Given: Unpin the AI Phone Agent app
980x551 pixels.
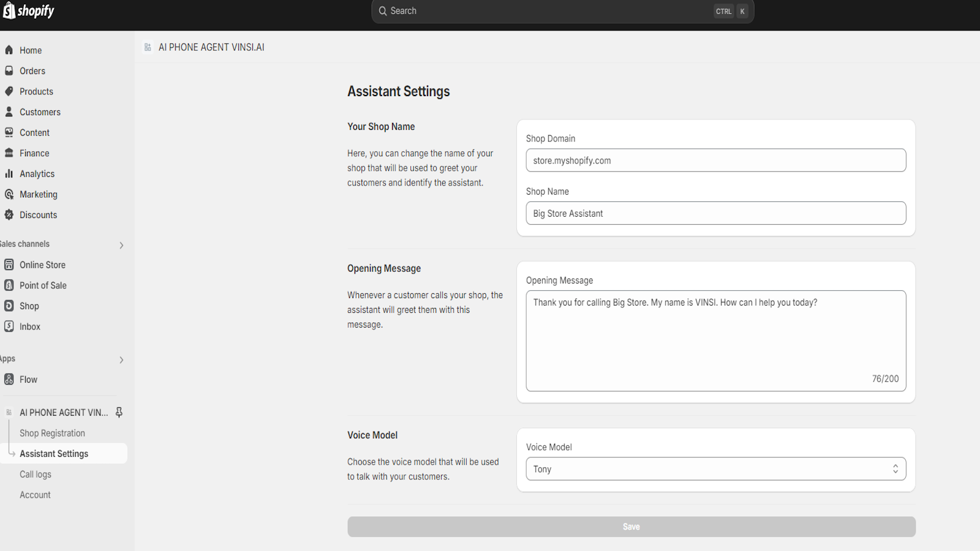Looking at the screenshot, I should tap(119, 412).
